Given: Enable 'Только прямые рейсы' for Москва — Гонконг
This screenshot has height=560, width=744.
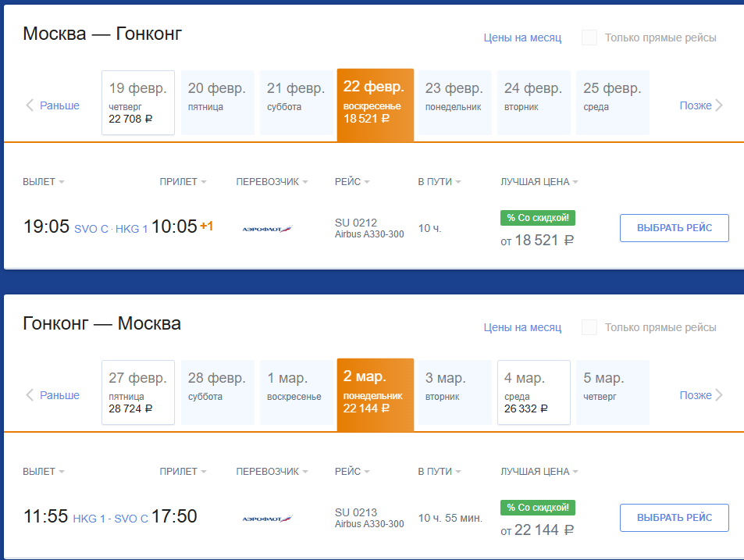Looking at the screenshot, I should click(589, 37).
